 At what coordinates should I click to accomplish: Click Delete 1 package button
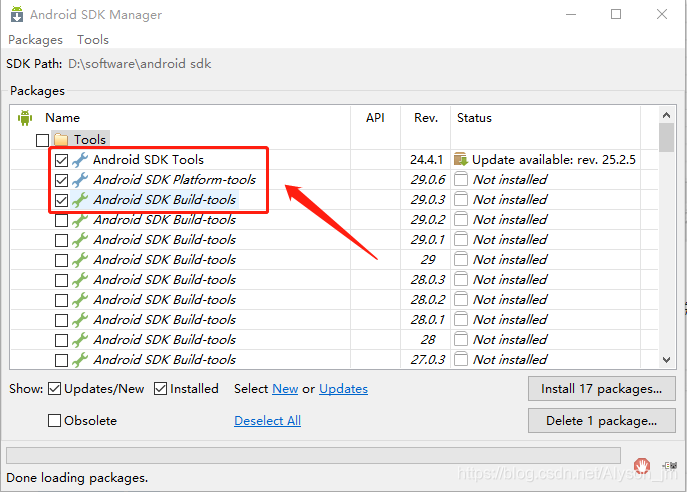click(x=602, y=421)
